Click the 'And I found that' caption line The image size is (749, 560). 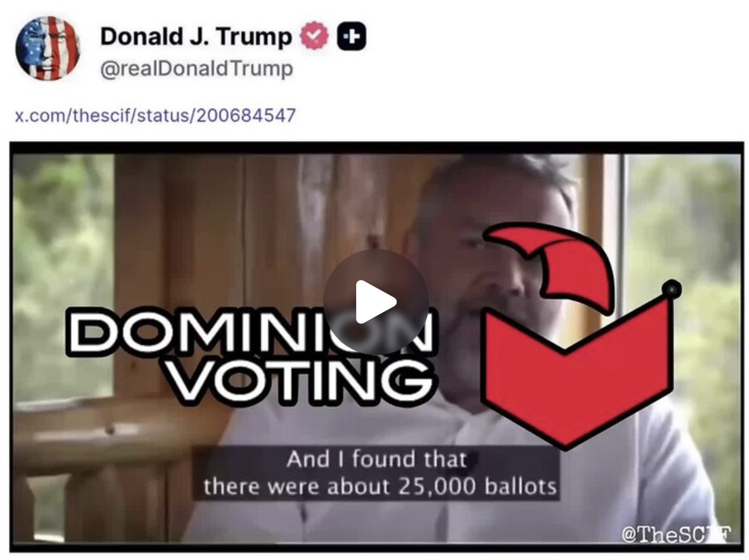pos(376,459)
